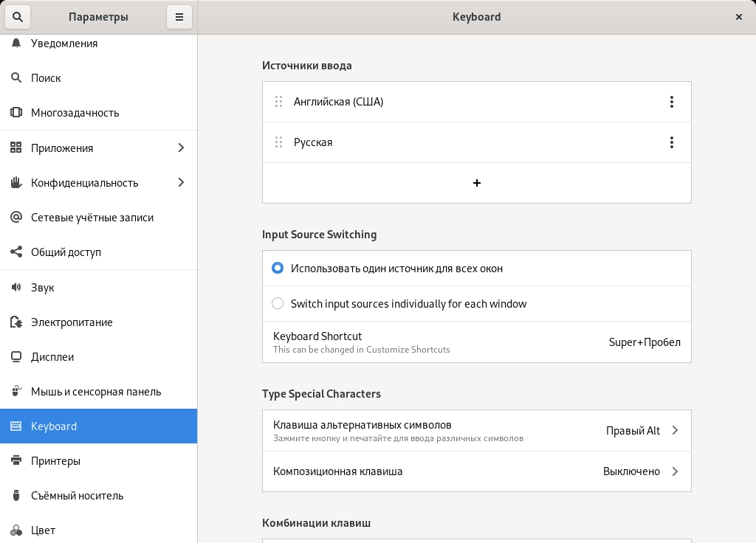
Task: Expand Приложения submenu chevron
Action: point(182,148)
